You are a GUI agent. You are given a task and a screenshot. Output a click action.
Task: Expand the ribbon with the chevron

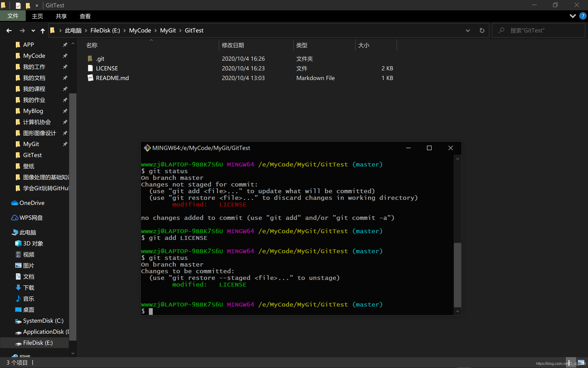573,16
